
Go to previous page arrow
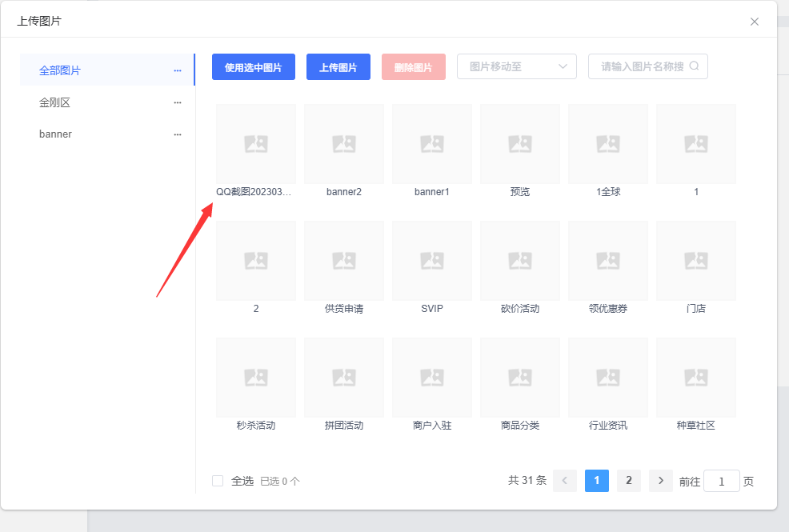click(565, 481)
